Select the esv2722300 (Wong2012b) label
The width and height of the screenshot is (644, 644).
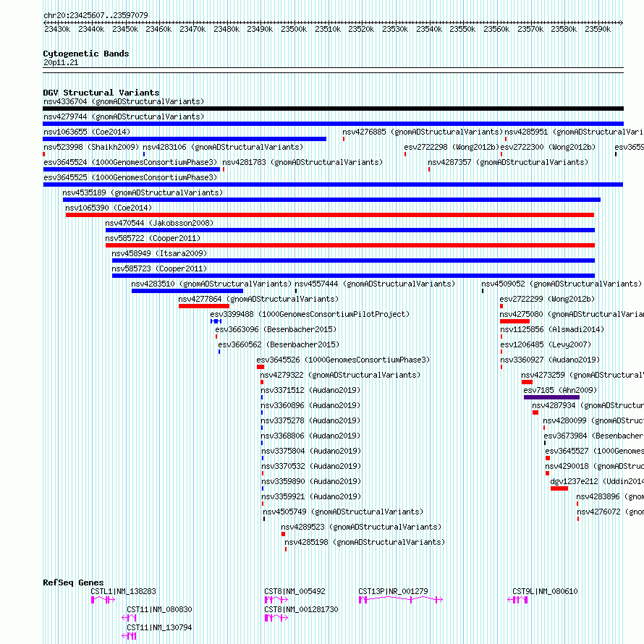tap(548, 147)
